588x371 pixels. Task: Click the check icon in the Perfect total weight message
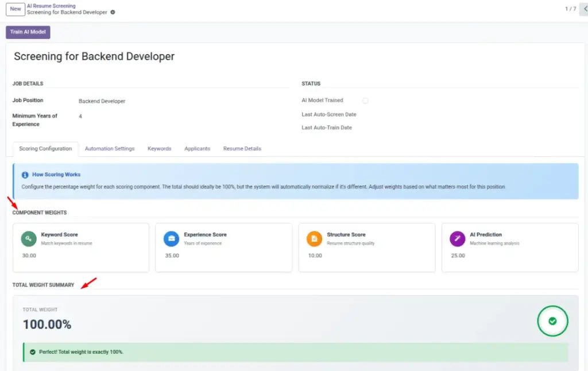tap(33, 352)
